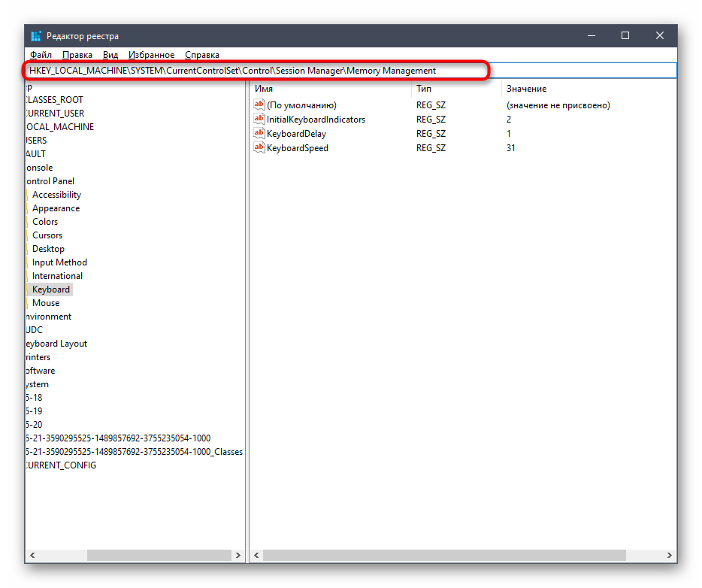Select the Mouse registry key
Viewport: 702px width, 588px height.
pyautogui.click(x=46, y=303)
